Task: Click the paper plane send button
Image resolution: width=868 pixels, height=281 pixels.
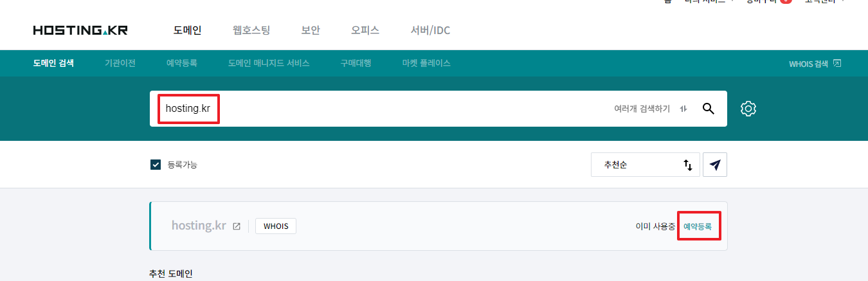Action: tap(715, 165)
